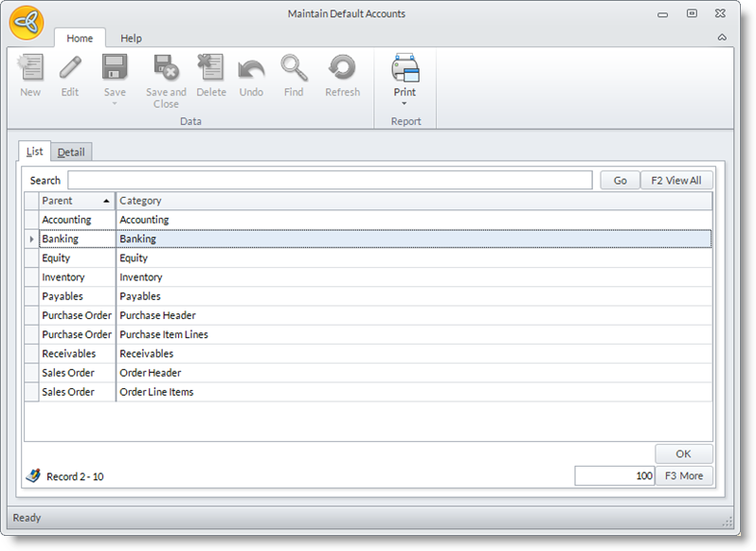Click the Save and Close icon

pos(166,69)
